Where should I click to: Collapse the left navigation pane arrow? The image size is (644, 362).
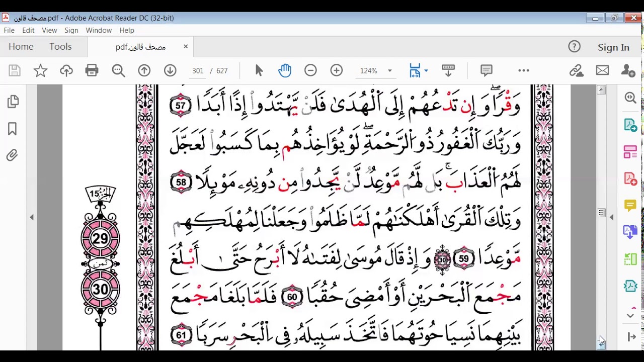(32, 217)
